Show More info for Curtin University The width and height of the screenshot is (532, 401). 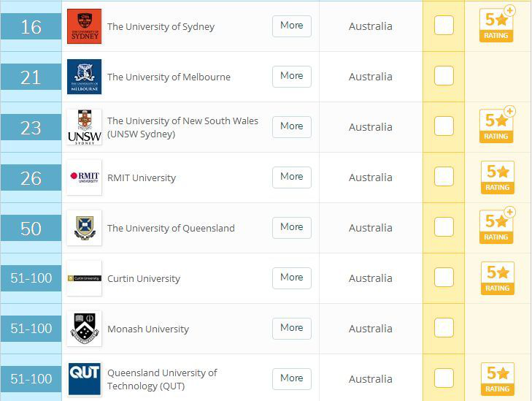291,278
